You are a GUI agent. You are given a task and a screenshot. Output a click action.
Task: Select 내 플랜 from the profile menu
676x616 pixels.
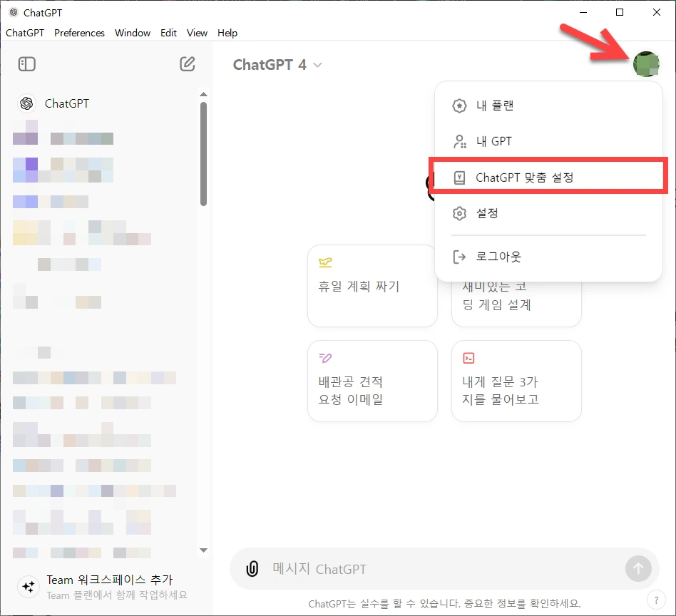tap(548, 106)
